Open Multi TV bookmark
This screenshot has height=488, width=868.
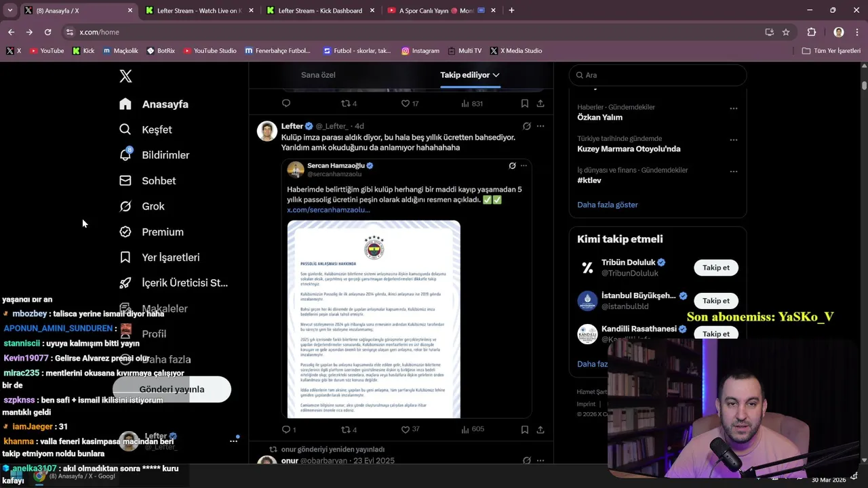point(465,51)
